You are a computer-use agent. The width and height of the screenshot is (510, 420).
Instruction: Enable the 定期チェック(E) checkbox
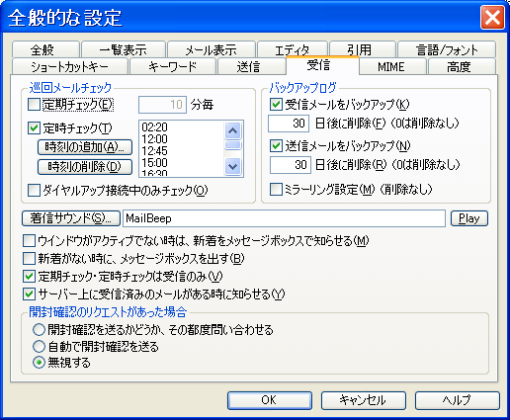[x=35, y=105]
